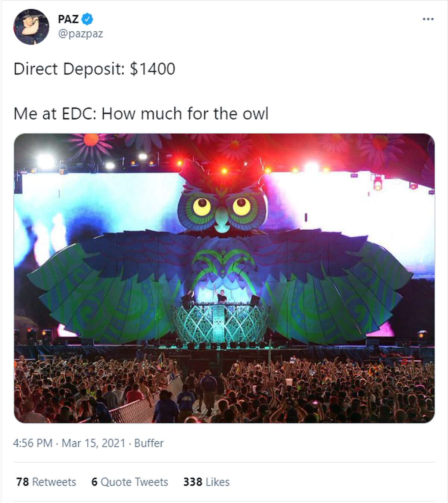448x503 pixels.
Task: Click the retweet count number 78
Action: (22, 482)
